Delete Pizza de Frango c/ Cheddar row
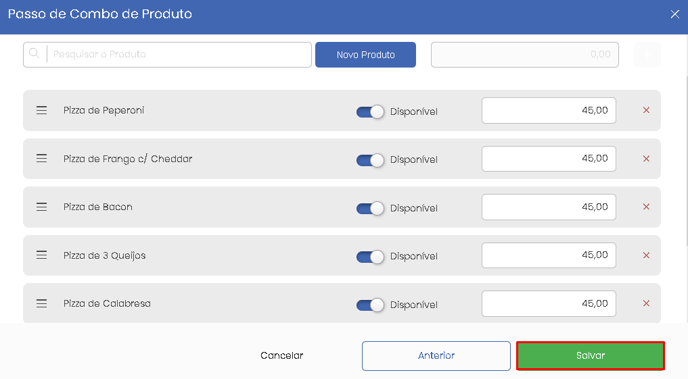Screen dimensions: 688x379 point(646,159)
